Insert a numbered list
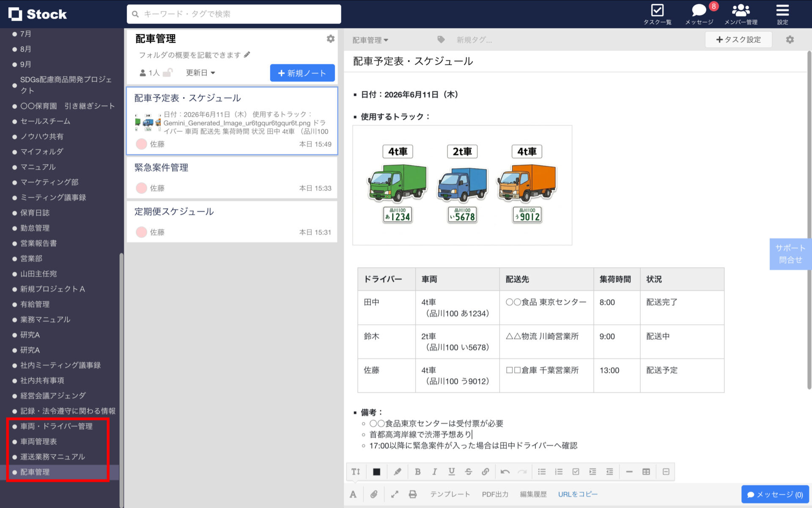This screenshot has width=812, height=508. coord(559,472)
